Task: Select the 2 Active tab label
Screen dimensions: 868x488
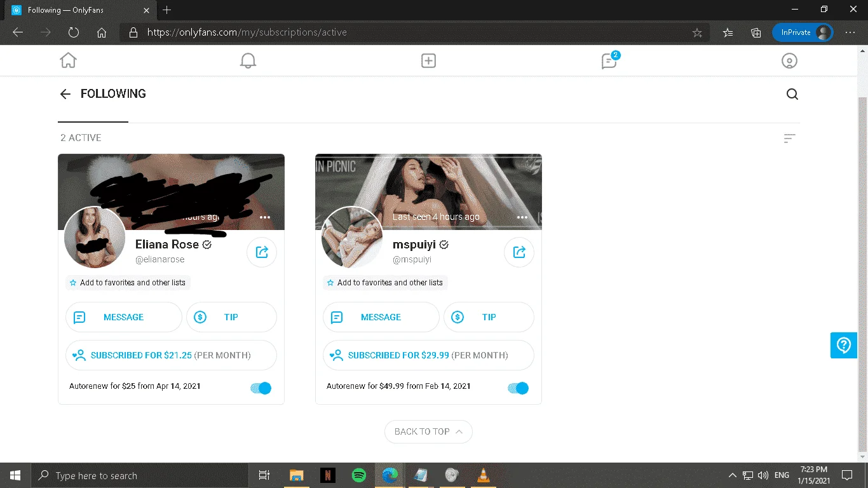Action: click(x=81, y=138)
